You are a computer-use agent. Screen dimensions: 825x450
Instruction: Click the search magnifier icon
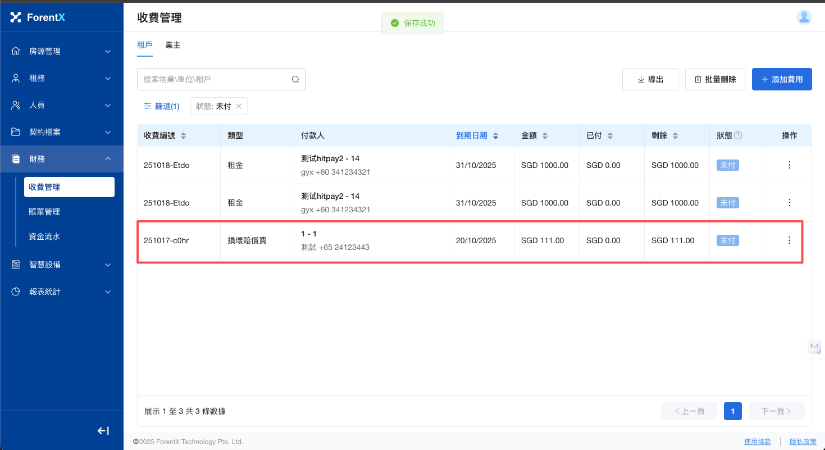[295, 79]
